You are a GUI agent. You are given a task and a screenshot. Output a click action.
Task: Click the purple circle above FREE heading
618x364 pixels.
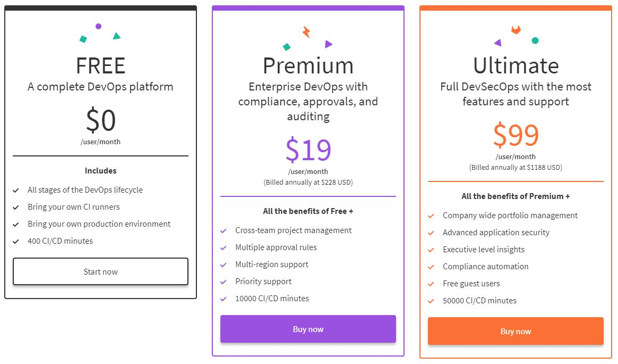98,27
